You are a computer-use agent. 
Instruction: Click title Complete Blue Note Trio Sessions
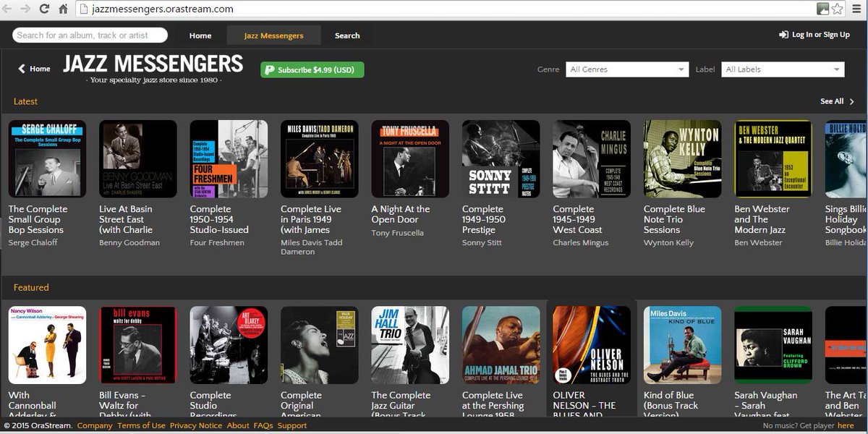click(674, 219)
